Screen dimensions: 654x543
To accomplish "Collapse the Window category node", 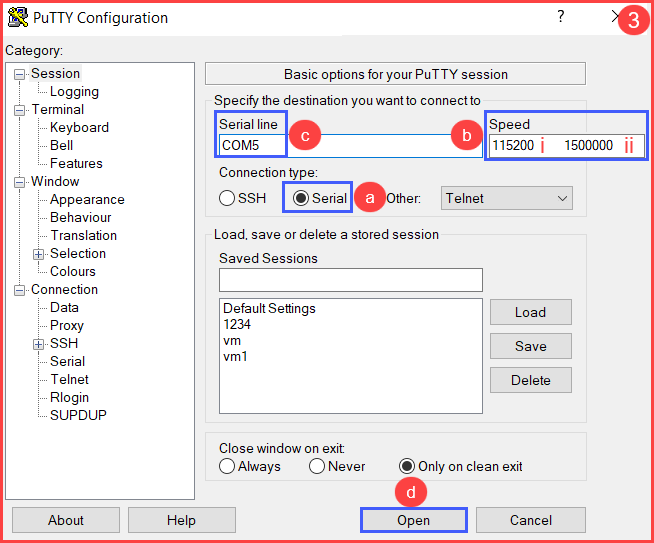I will pos(19,182).
